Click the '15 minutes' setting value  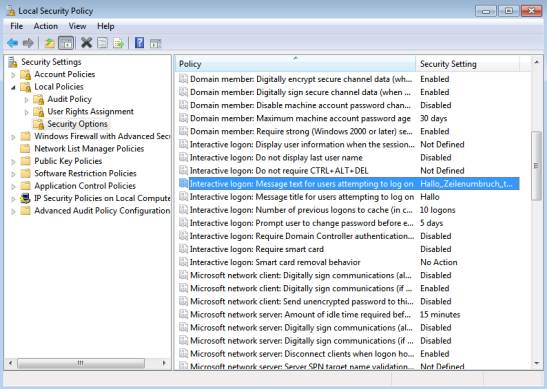[x=440, y=314]
